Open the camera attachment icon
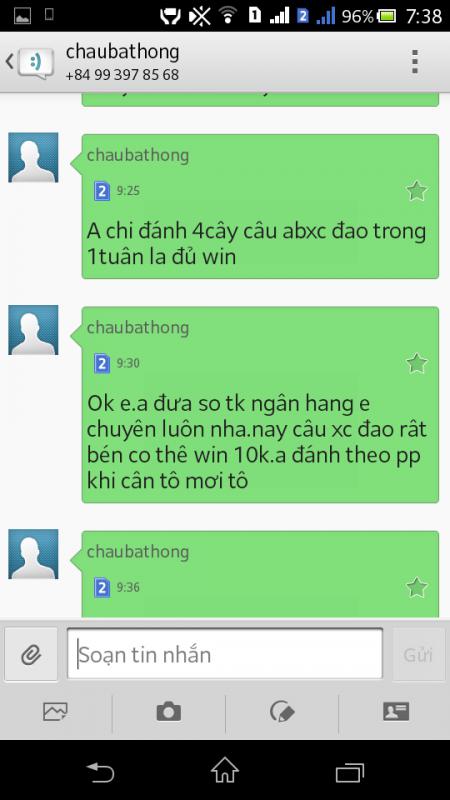The height and width of the screenshot is (800, 450). click(169, 711)
